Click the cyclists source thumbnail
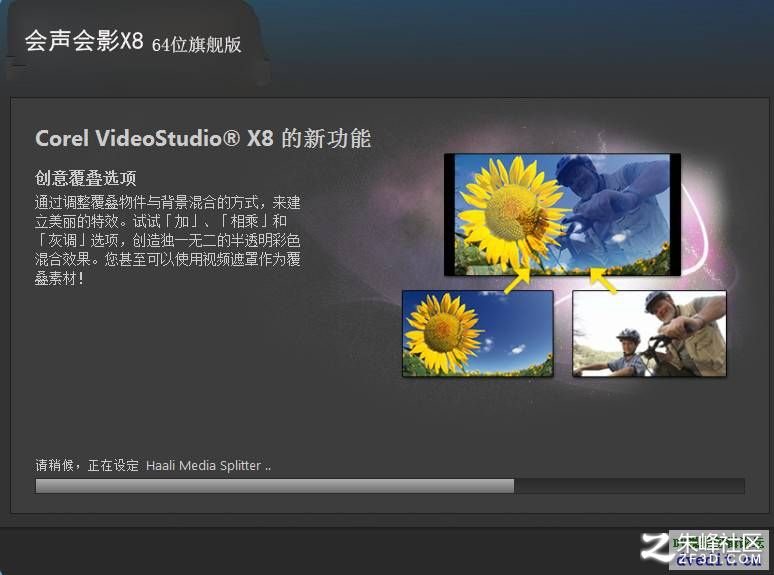This screenshot has height=575, width=774. (649, 334)
